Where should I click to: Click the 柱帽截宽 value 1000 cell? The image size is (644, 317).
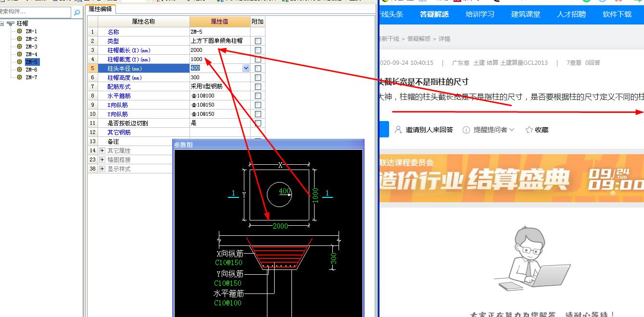click(220, 59)
